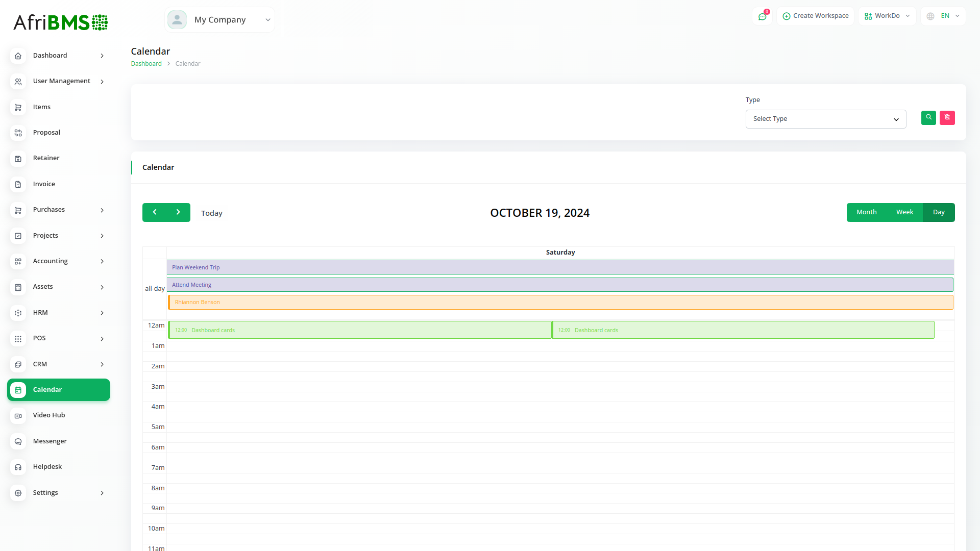Open Messenger menu item
980x551 pixels.
(x=59, y=441)
